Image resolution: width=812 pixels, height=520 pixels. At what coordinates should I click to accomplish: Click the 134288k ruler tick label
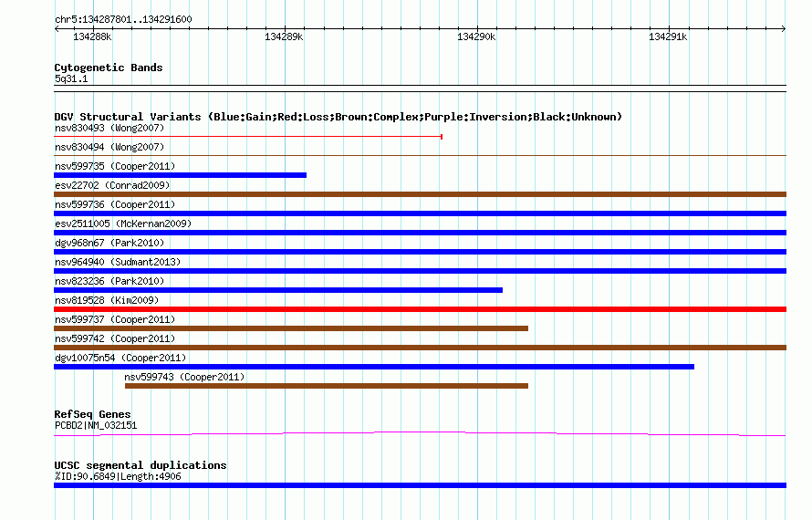(92, 36)
